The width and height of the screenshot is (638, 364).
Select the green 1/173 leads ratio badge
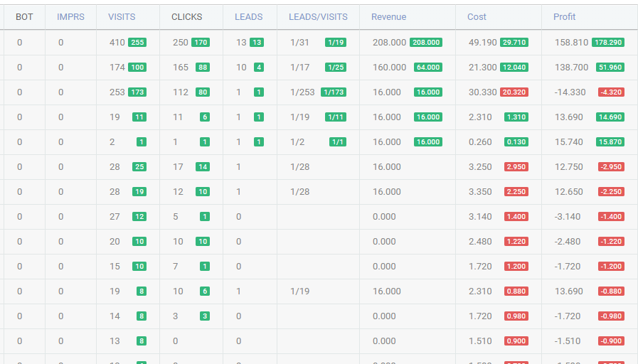334,92
